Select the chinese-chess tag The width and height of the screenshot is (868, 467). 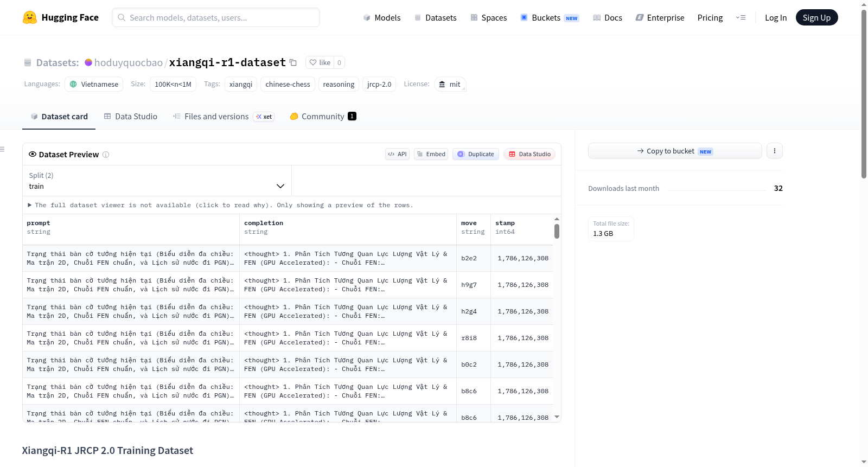point(288,84)
